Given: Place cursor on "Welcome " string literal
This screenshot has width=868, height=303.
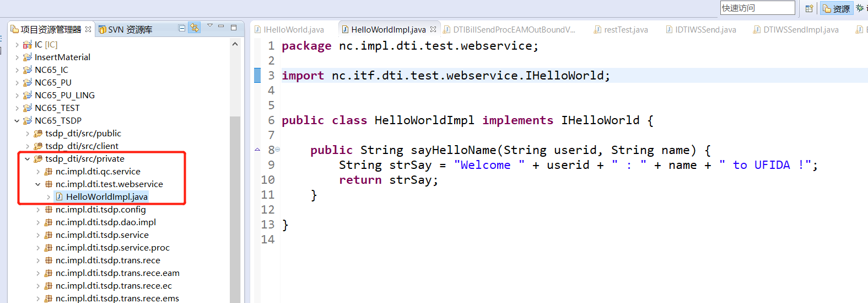Looking at the screenshot, I should 489,165.
